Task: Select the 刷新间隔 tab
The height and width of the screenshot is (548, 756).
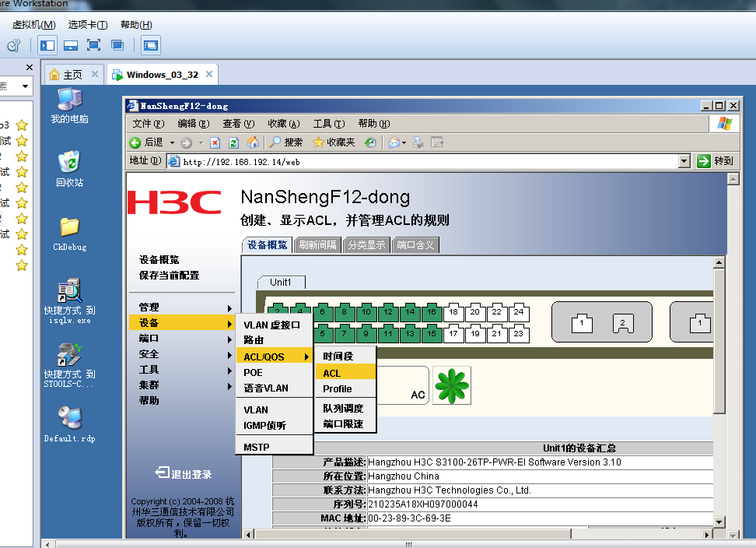Action: coord(318,245)
